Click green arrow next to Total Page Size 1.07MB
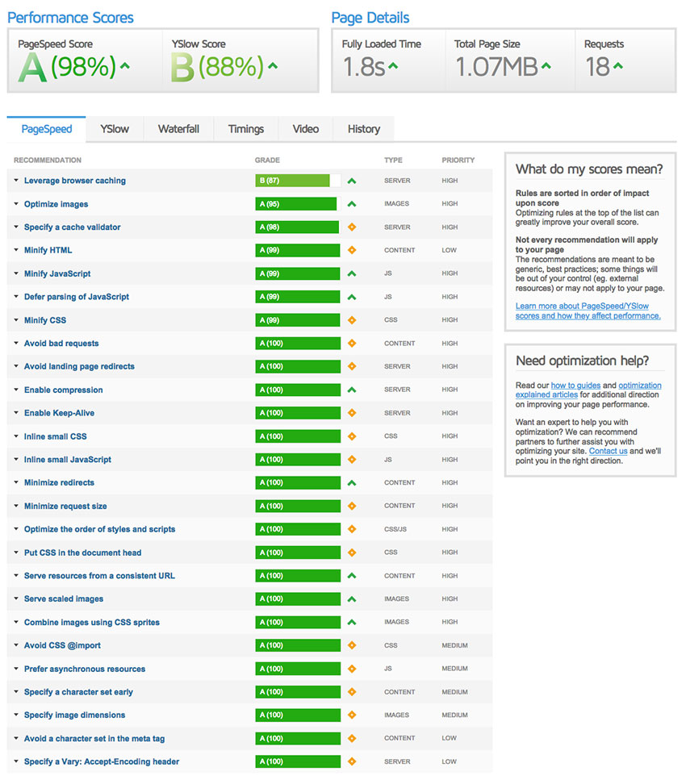 tap(546, 65)
